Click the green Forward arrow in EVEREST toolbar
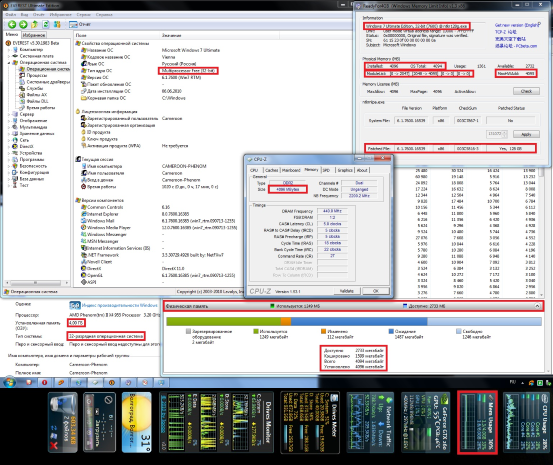Screen dimensions: 553x465 23,24
